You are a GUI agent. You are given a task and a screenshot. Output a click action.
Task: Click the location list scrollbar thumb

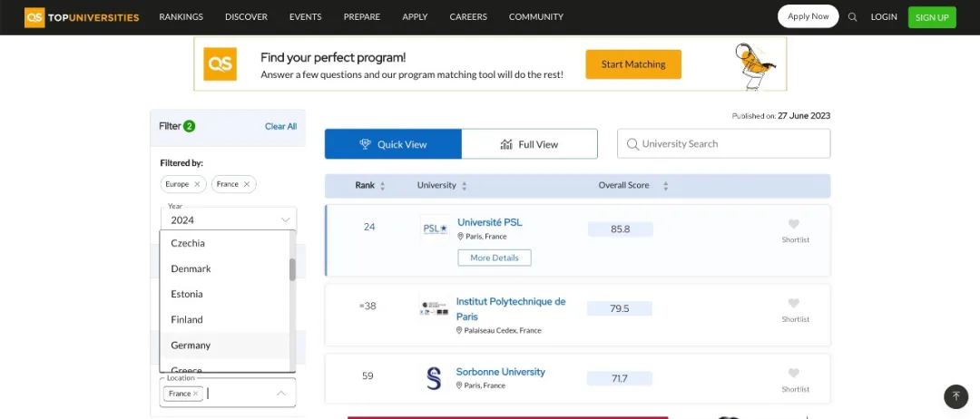tap(292, 269)
